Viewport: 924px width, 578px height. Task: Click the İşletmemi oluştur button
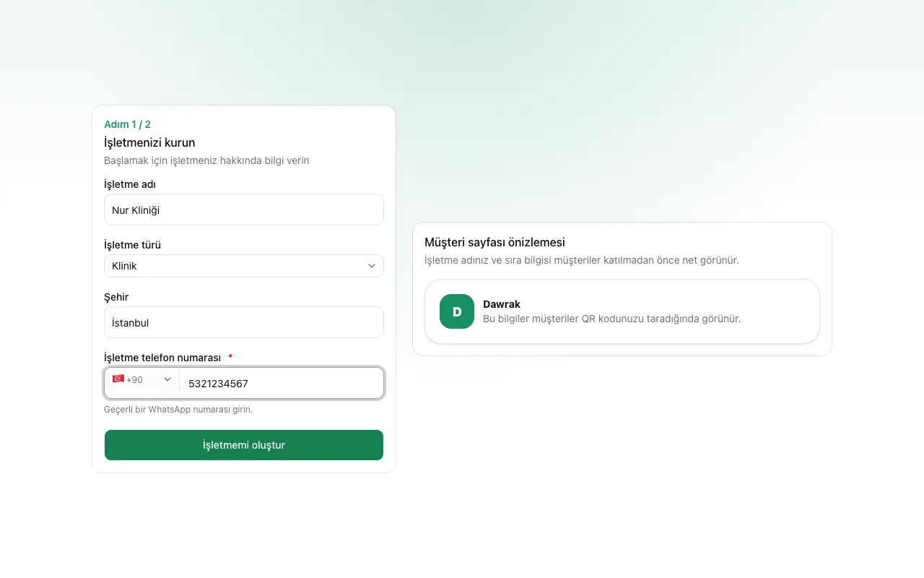(244, 445)
